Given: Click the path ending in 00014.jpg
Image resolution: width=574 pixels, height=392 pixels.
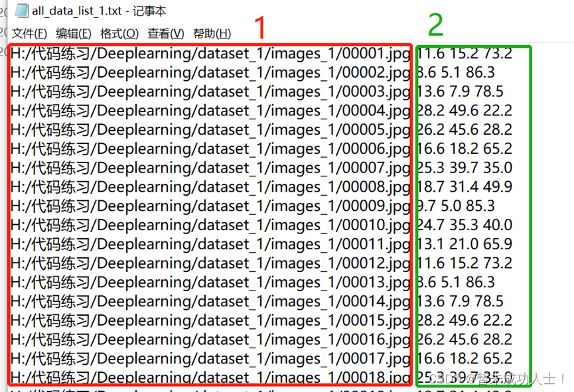Looking at the screenshot, I should [x=210, y=302].
